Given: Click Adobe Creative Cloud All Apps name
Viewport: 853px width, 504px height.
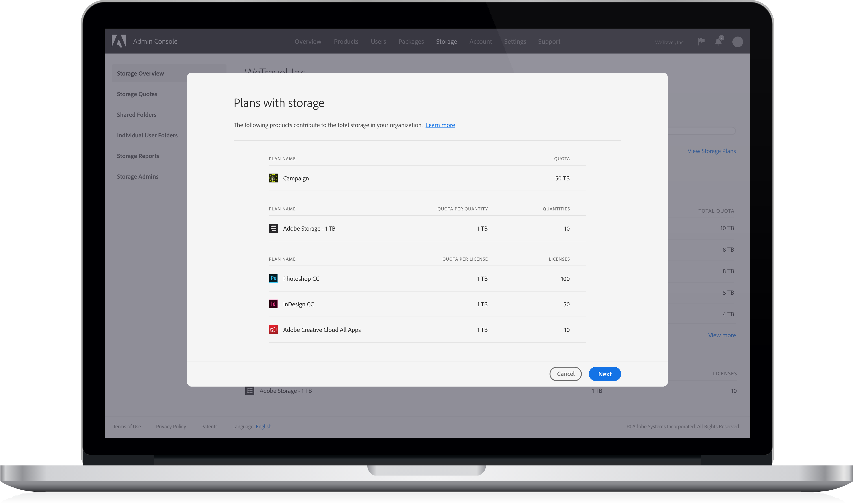Looking at the screenshot, I should [x=322, y=330].
